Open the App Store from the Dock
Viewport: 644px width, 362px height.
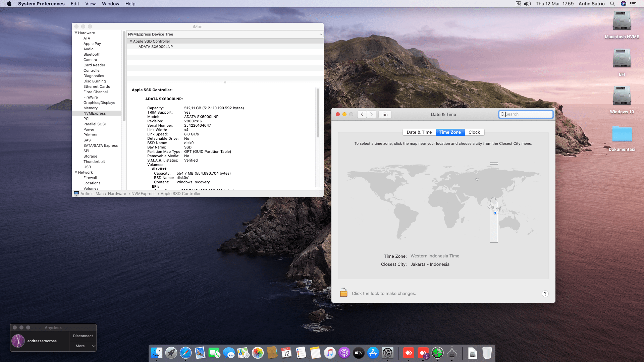[373, 353]
